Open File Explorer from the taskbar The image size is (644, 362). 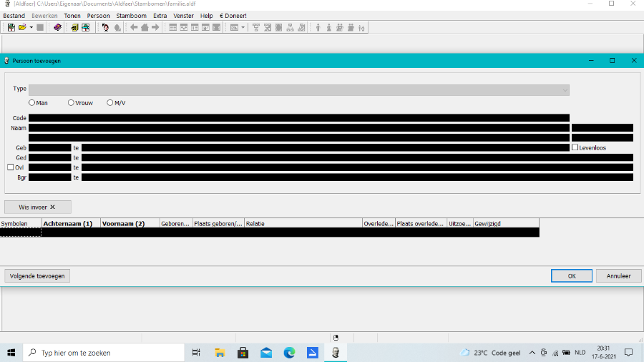click(220, 353)
